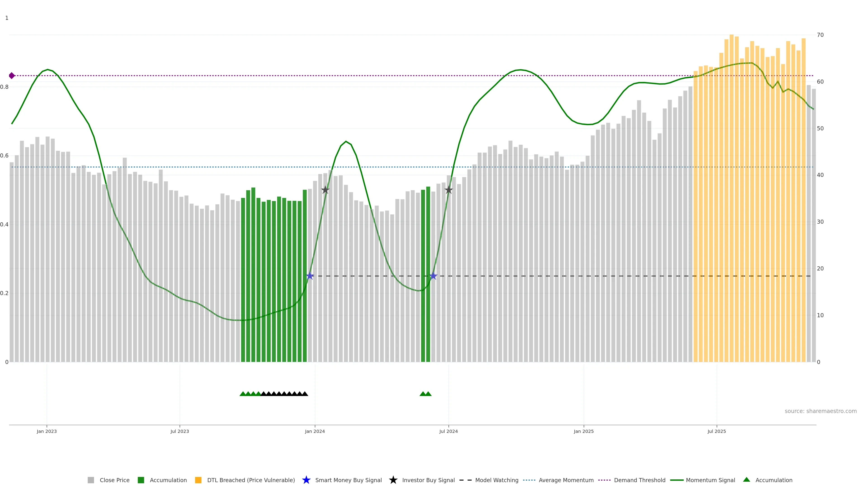The image size is (868, 488).
Task: Toggle the green Accumulation bar legend item
Action: pos(141,480)
